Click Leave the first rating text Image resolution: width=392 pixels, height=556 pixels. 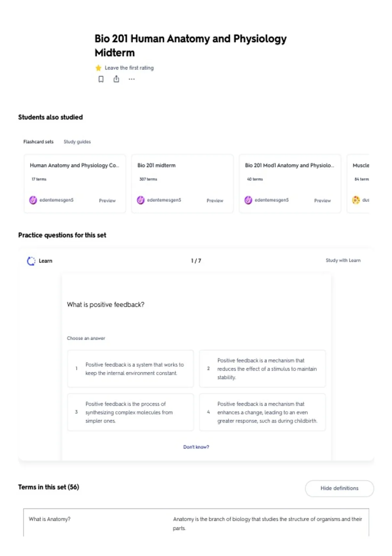point(129,68)
